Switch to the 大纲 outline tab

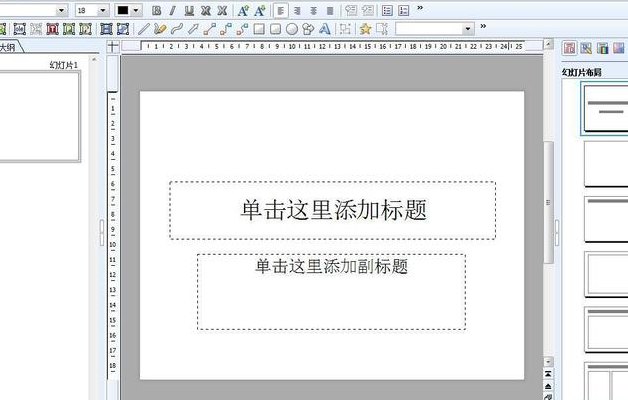tap(7, 47)
